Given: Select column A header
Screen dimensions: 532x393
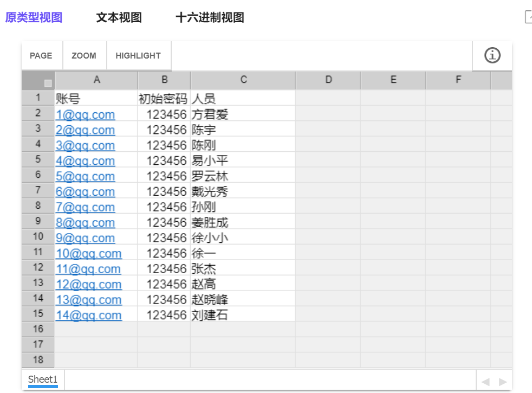Looking at the screenshot, I should click(x=96, y=80).
